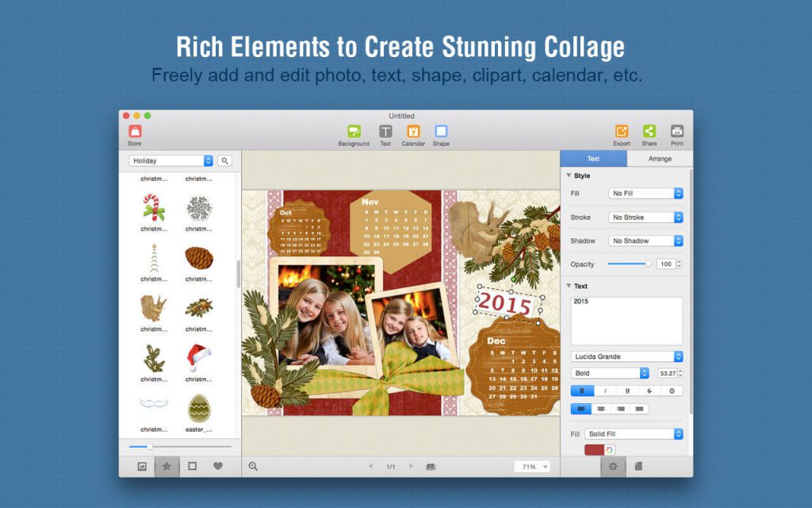
Task: Open the Store panel
Action: tap(134, 133)
